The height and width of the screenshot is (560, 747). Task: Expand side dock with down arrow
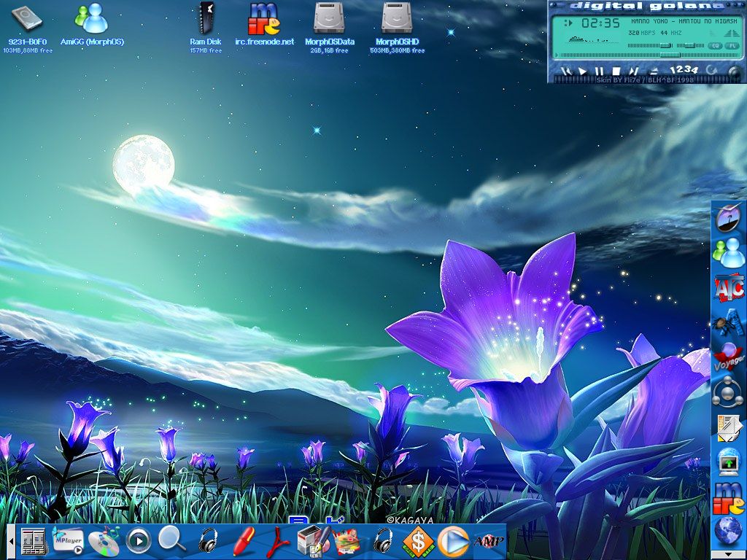click(x=728, y=555)
